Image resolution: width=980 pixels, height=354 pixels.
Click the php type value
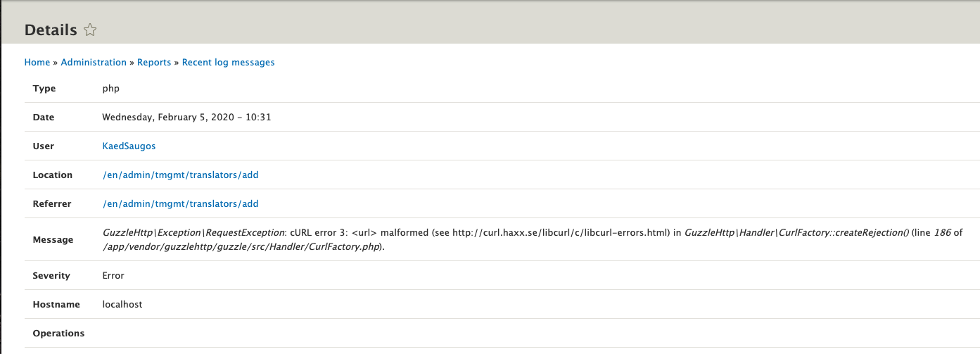[x=110, y=89]
